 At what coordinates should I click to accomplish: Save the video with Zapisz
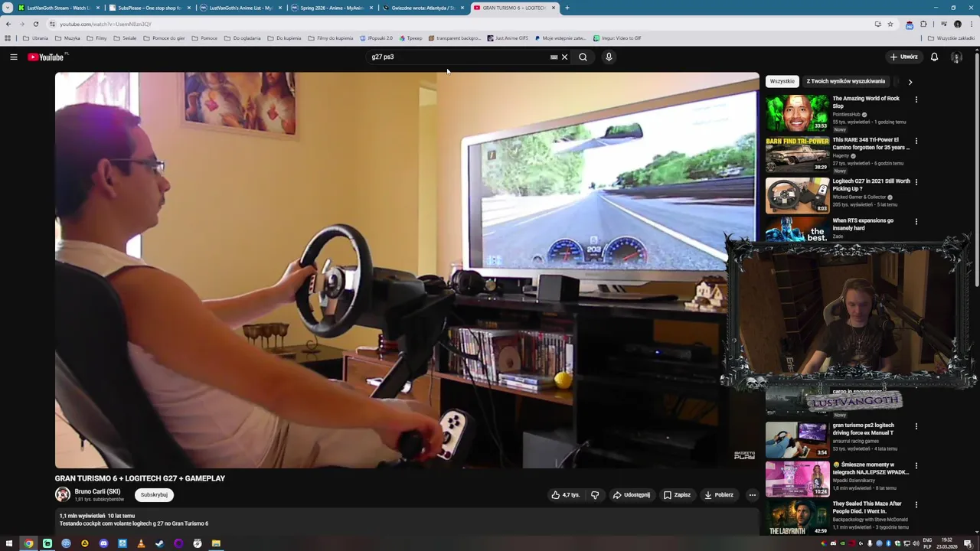pos(677,495)
